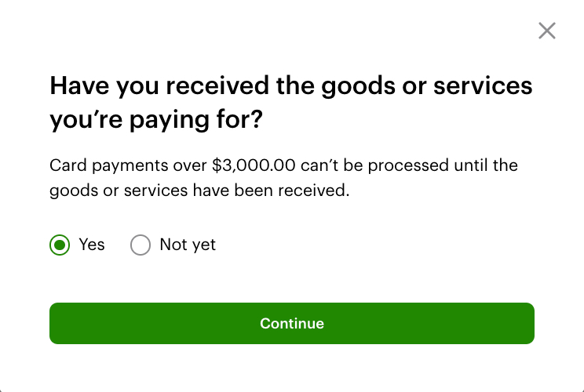
Task: Click the green filled radio circle
Action: (x=60, y=245)
